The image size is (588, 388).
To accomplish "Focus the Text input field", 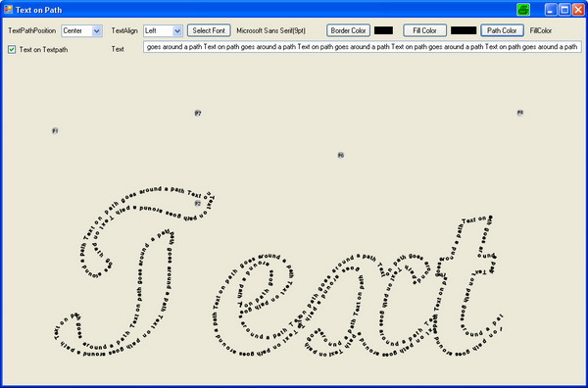I will (x=363, y=47).
